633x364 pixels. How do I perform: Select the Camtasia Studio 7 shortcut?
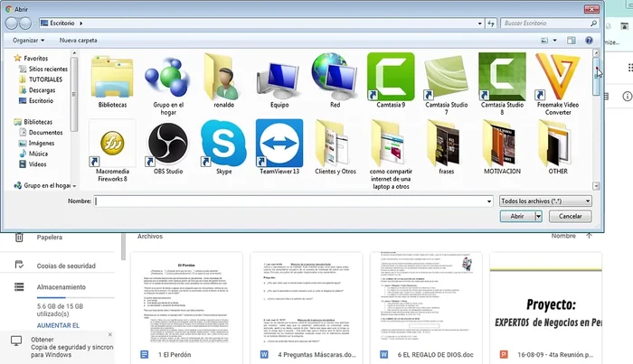446,78
